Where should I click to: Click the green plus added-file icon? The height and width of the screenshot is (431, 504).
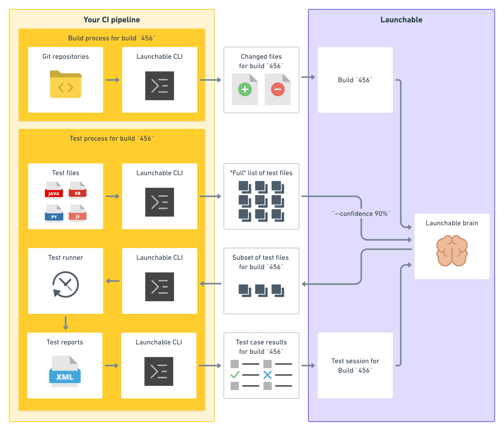point(245,89)
